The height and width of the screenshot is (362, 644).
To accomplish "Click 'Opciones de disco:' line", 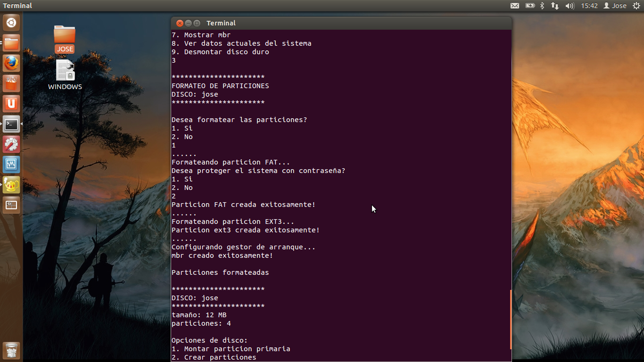I will pos(210,340).
